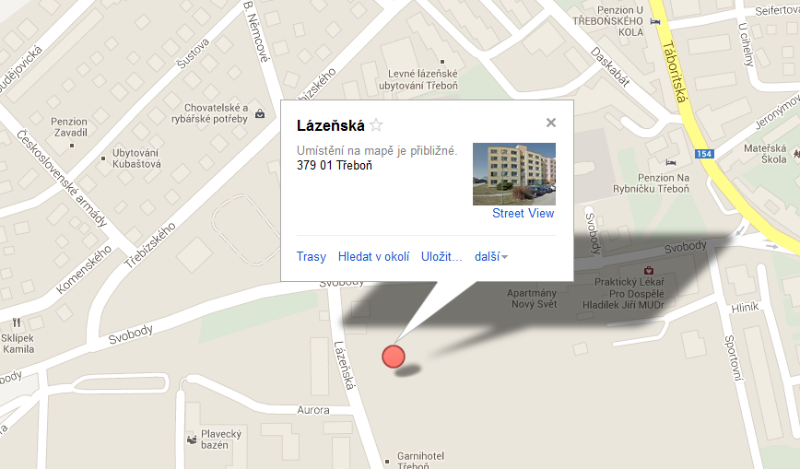Star the Lázeňská location
Viewport: 800px width, 469px height.
point(376,125)
